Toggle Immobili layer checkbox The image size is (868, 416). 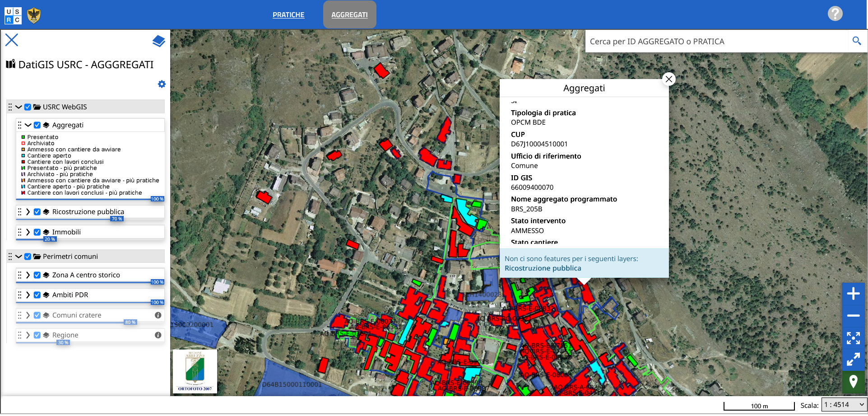[37, 232]
